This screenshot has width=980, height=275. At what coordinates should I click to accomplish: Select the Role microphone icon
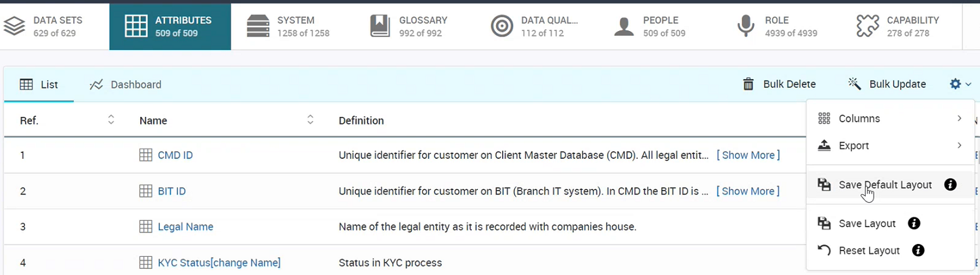746,26
